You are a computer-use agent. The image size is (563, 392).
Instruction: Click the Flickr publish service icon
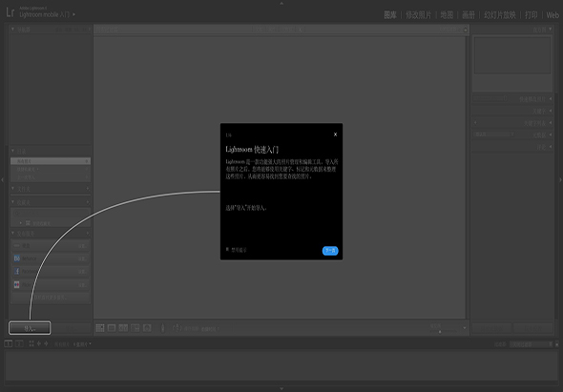(17, 284)
